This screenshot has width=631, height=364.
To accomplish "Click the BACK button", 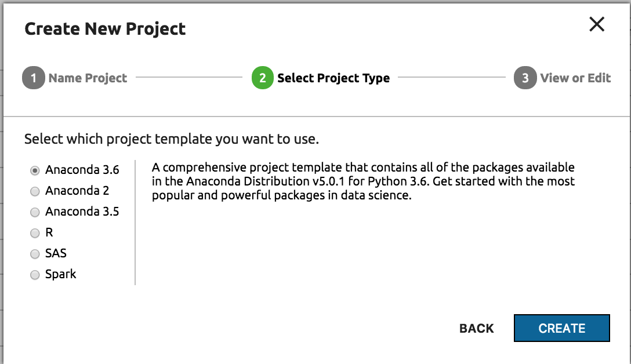I will click(476, 329).
